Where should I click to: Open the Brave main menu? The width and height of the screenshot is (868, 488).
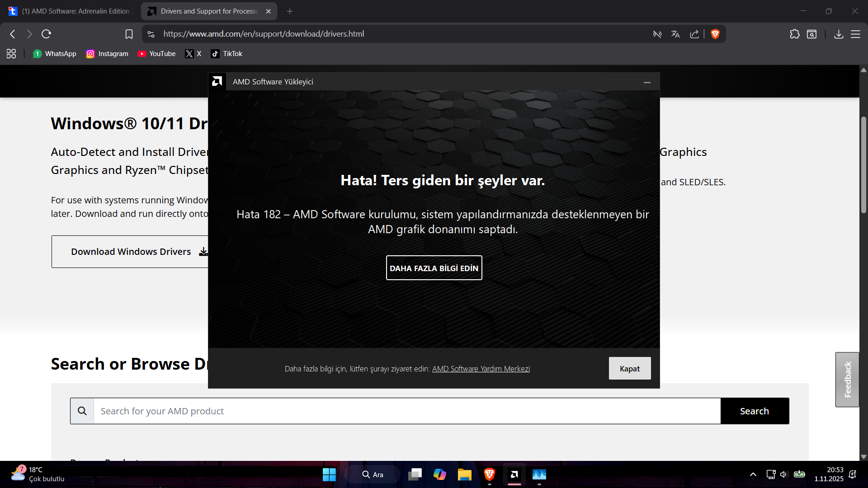856,34
